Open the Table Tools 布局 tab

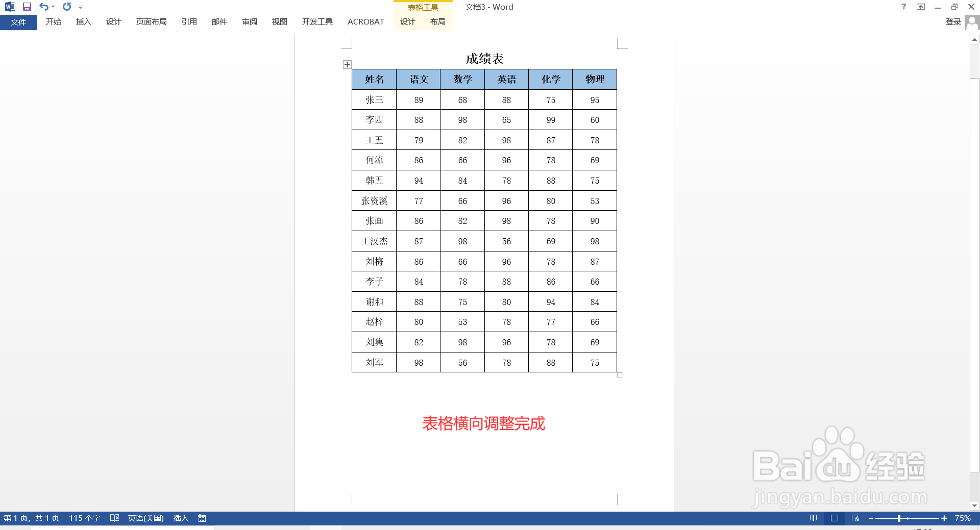437,22
